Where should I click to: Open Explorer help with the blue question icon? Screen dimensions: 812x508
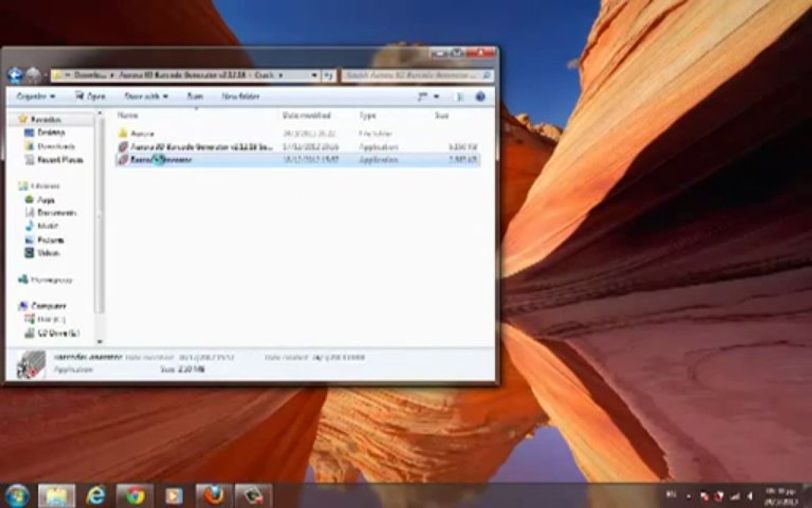(480, 96)
